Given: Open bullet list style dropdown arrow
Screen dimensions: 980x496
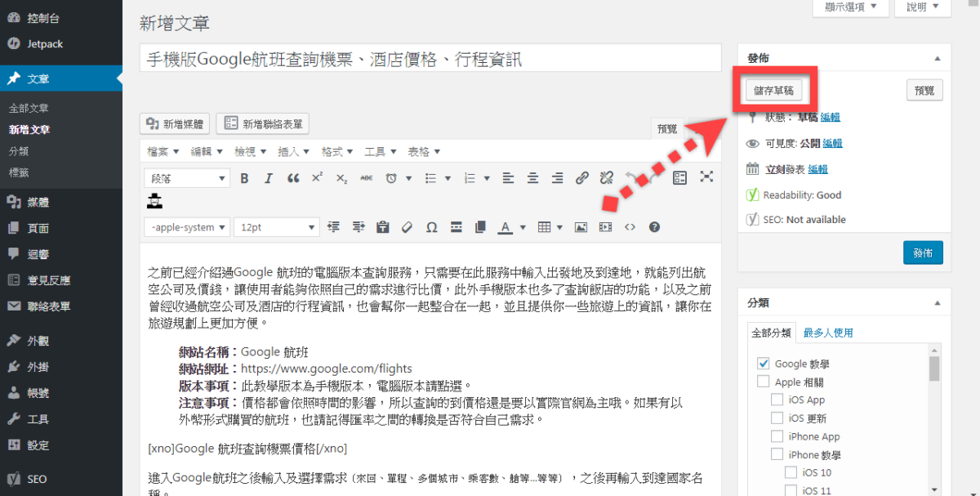Looking at the screenshot, I should (448, 177).
